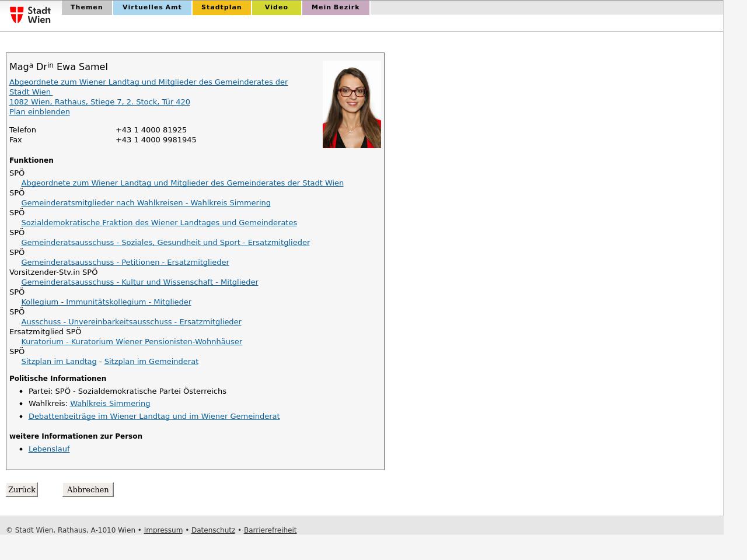Open Barrierefreiheit in the footer

tap(270, 530)
